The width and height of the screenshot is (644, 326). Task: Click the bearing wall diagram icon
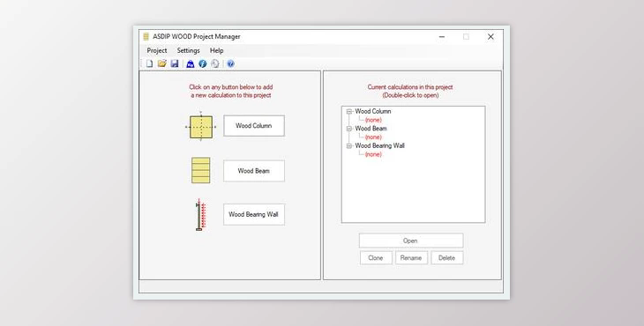pyautogui.click(x=200, y=214)
